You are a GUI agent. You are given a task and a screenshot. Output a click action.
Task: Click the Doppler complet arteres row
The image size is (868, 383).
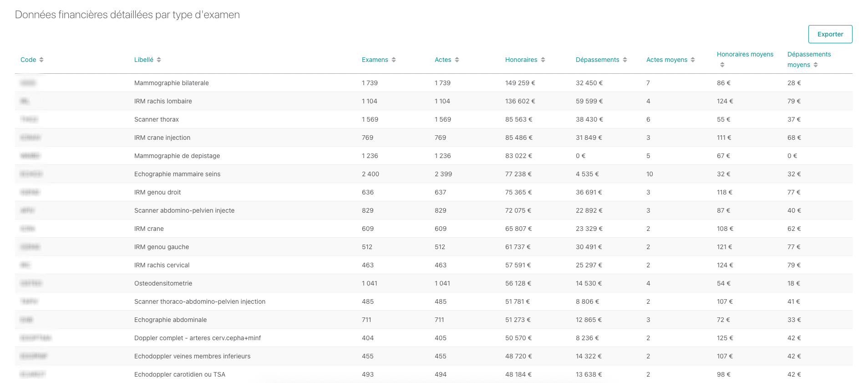(197, 338)
